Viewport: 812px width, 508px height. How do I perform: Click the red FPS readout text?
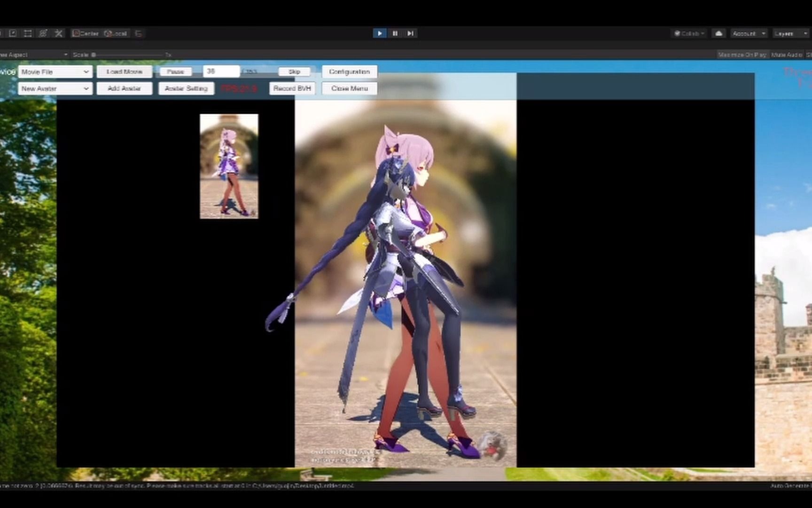239,88
